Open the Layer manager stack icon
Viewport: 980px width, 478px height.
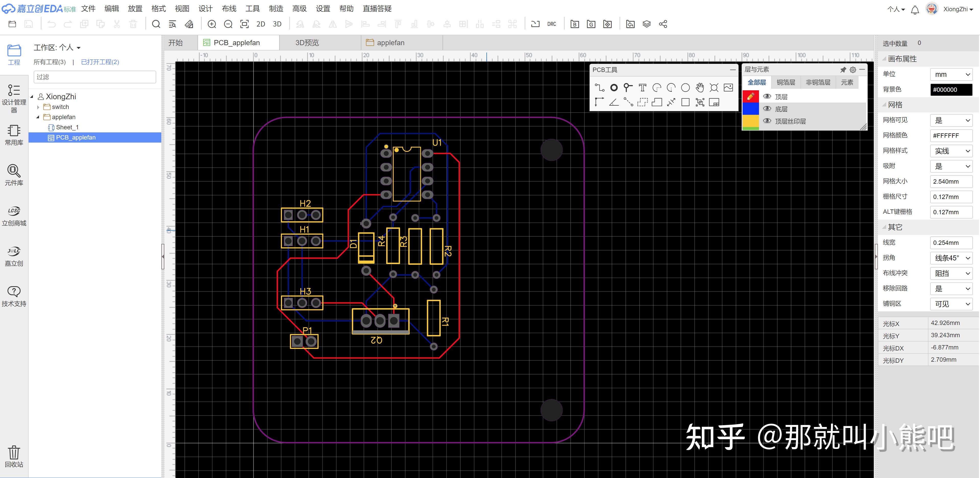click(x=646, y=24)
